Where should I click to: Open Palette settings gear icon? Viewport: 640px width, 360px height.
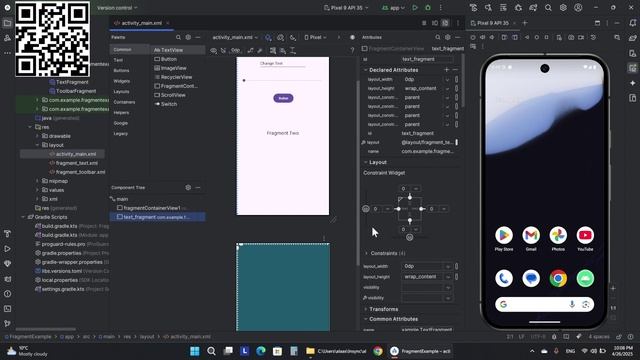coord(188,38)
